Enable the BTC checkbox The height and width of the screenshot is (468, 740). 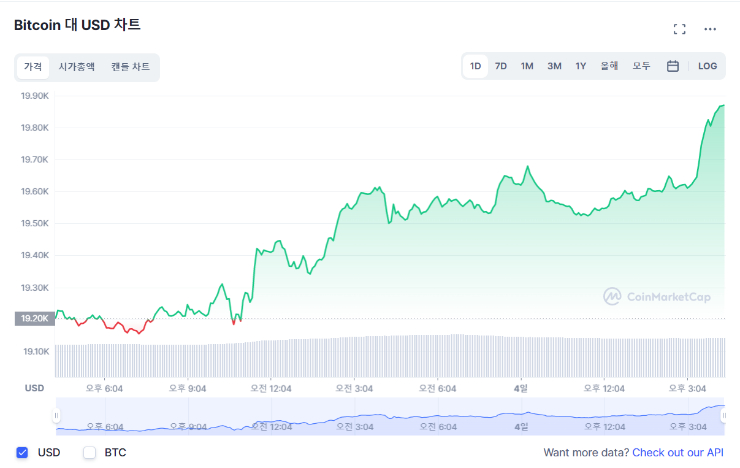[89, 452]
